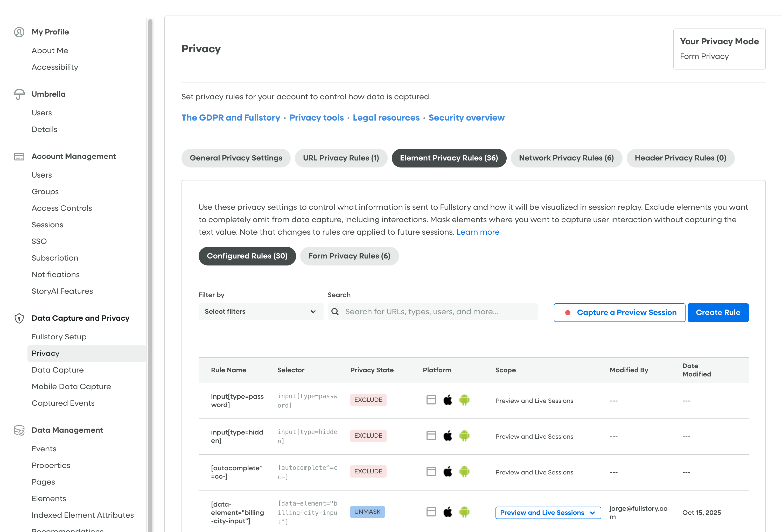Click Apple icon in billing-city-input row
The image size is (782, 532).
point(448,512)
